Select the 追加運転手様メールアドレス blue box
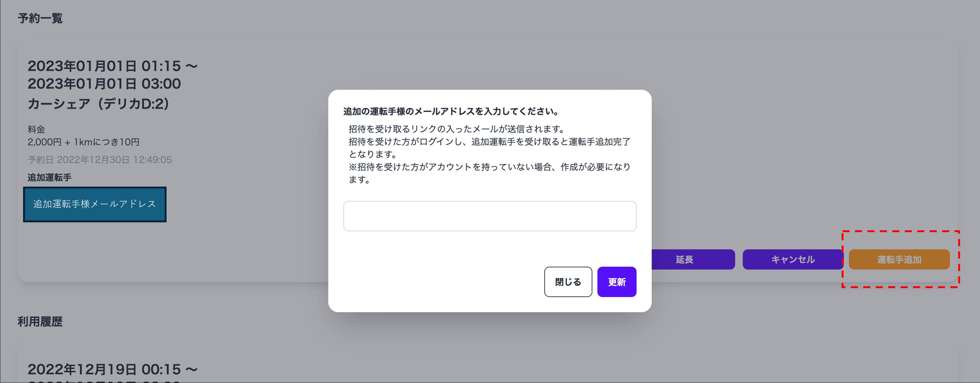Image resolution: width=980 pixels, height=383 pixels. click(x=95, y=204)
